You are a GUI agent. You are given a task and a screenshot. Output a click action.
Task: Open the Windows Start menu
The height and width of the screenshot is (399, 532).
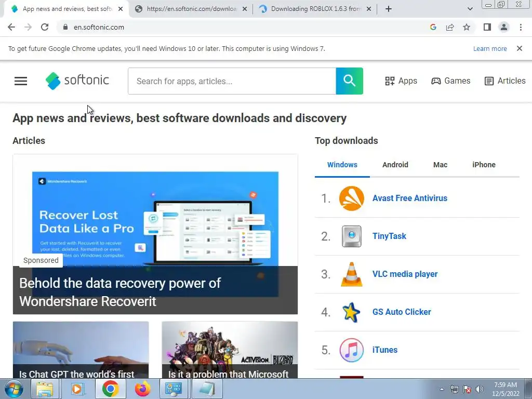13,389
